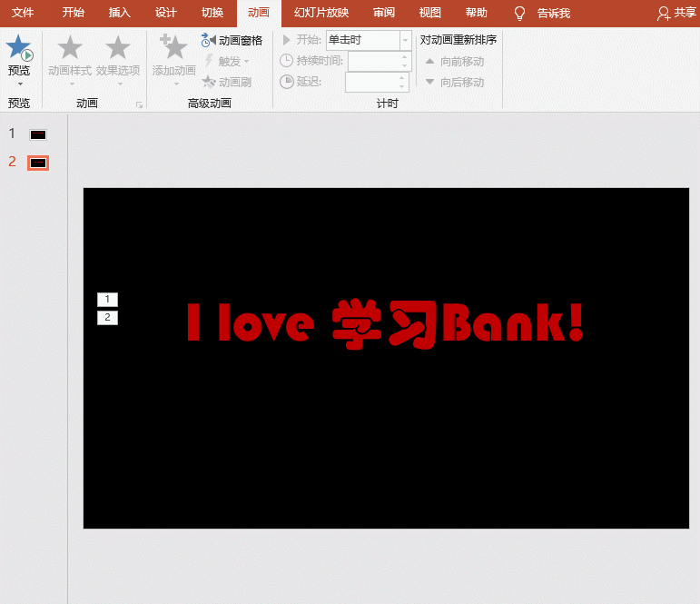Viewport: 700px width, 604px height.
Task: Switch to the 切换 tab
Action: [212, 13]
